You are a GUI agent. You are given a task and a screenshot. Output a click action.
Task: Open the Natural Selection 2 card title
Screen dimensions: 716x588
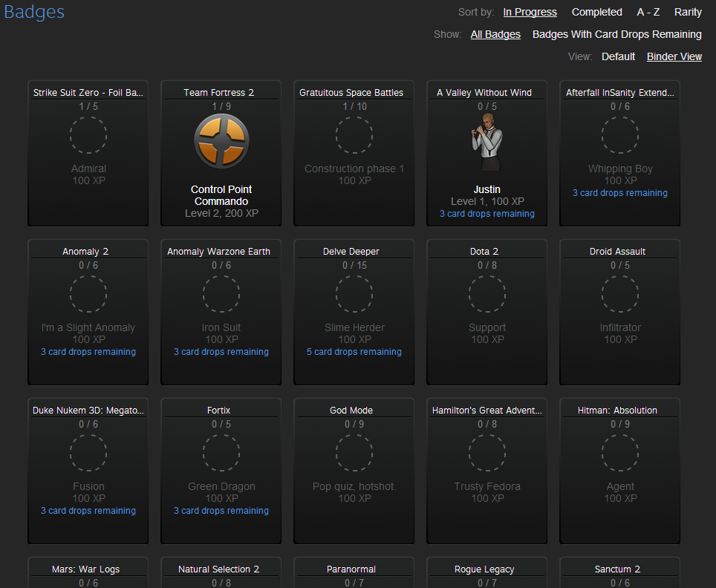(x=218, y=569)
